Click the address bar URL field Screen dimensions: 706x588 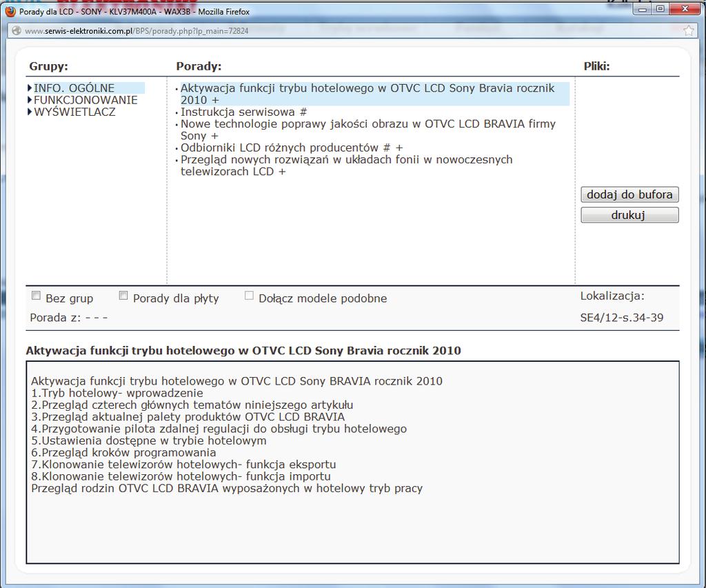tap(351, 31)
